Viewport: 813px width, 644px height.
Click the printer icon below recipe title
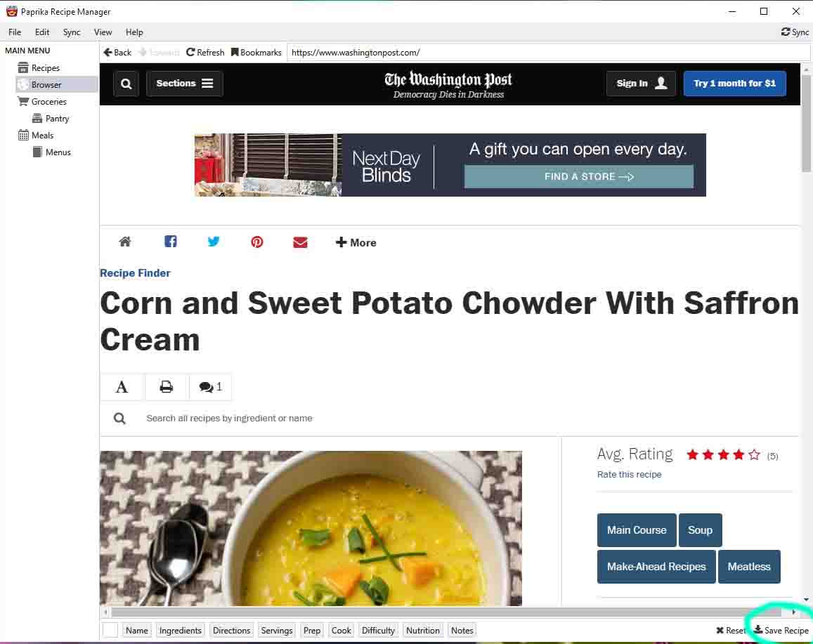point(167,386)
